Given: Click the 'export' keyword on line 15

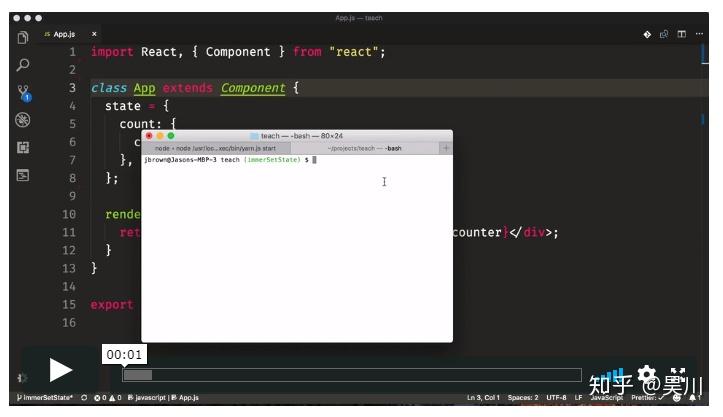Looking at the screenshot, I should click(112, 305).
